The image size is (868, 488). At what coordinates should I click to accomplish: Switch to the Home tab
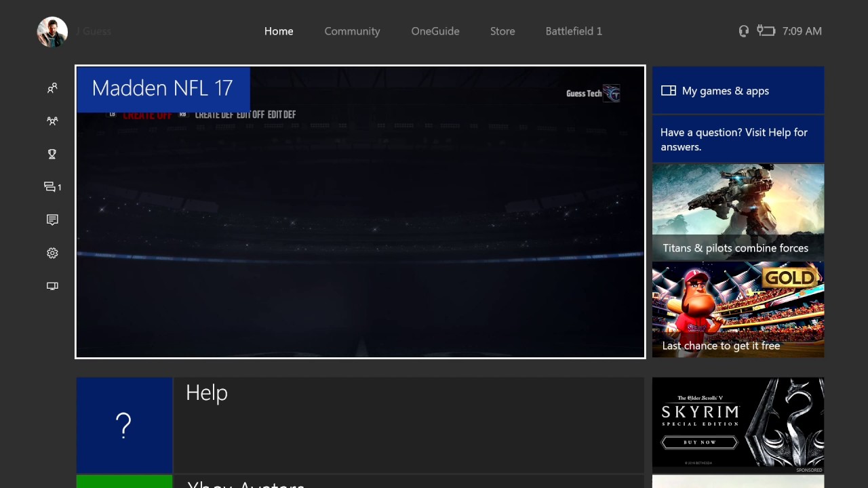pyautogui.click(x=279, y=31)
